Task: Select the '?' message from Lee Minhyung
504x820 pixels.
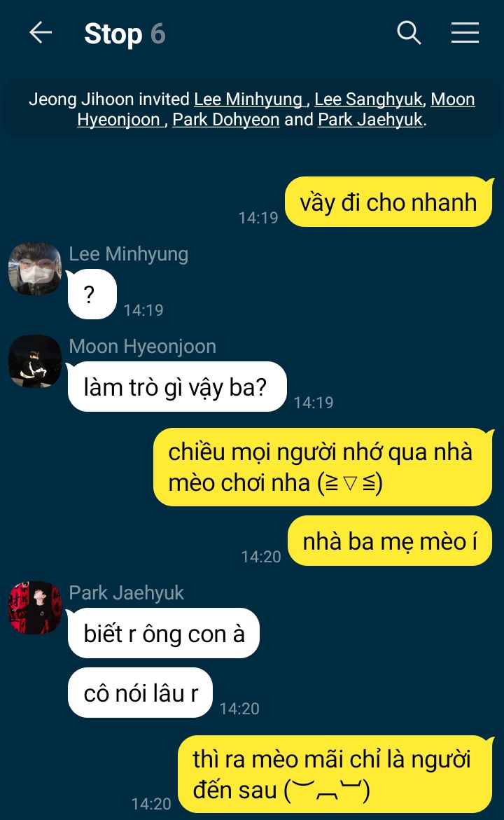Action: pos(92,294)
